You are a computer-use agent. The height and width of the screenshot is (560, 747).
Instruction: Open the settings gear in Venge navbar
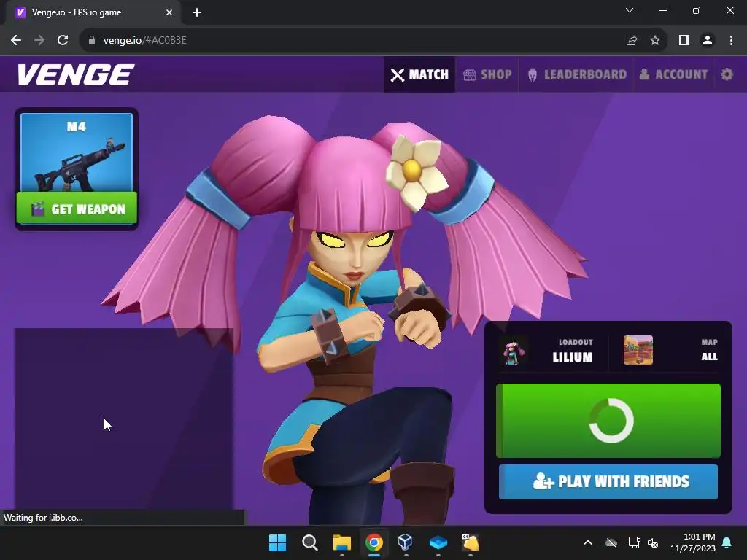(727, 74)
